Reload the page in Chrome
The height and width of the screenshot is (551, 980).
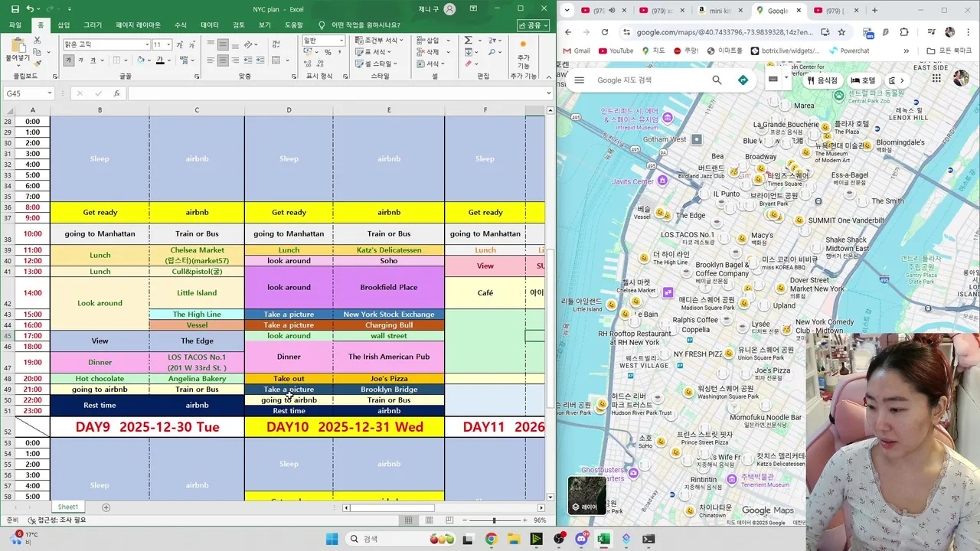605,32
